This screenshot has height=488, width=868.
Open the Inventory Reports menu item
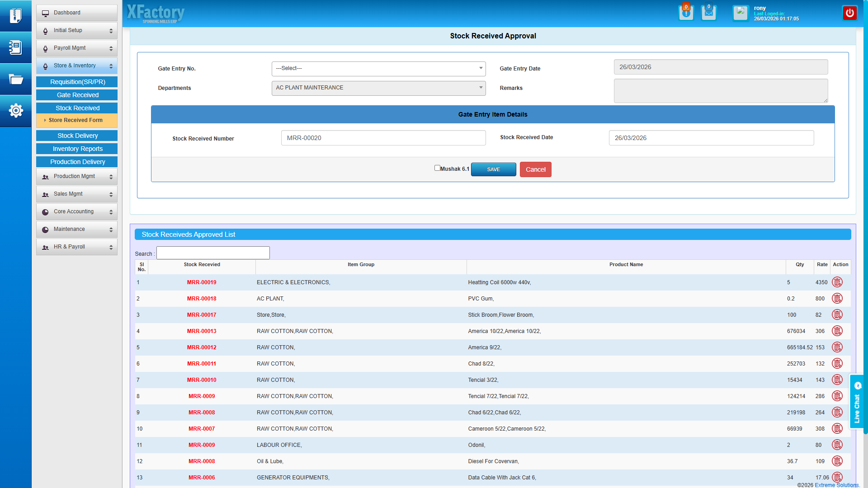[x=77, y=149]
